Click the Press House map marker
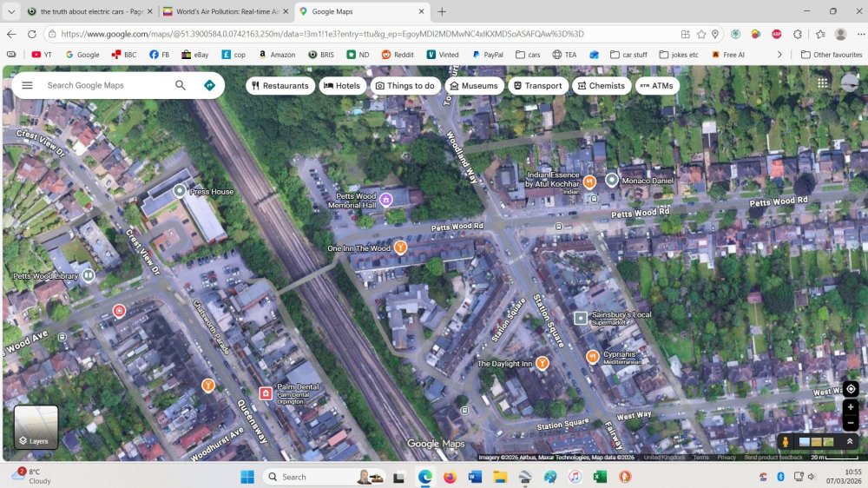 180,191
